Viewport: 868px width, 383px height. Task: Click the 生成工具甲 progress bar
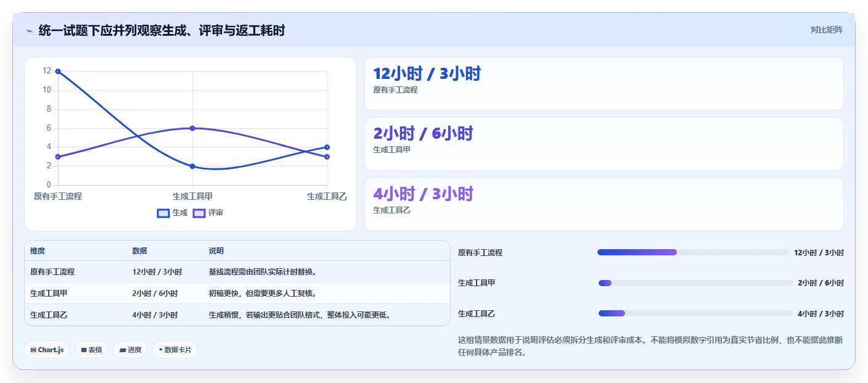coord(695,283)
